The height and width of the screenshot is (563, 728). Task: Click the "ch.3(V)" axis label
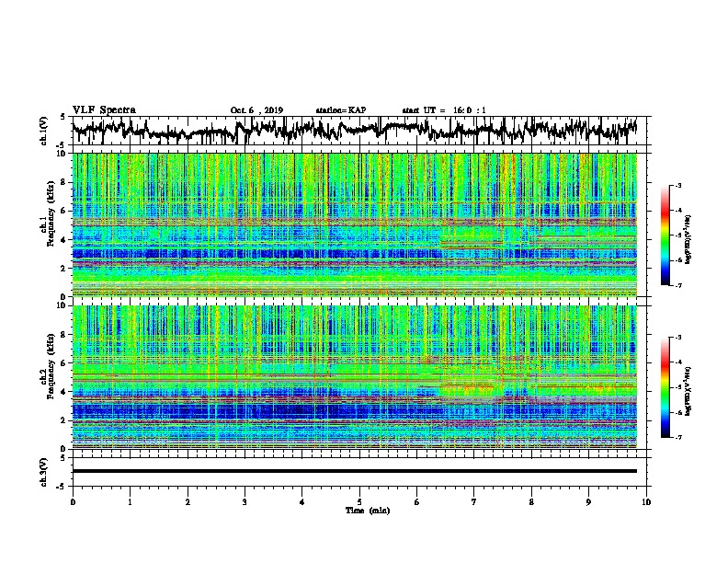coord(44,472)
